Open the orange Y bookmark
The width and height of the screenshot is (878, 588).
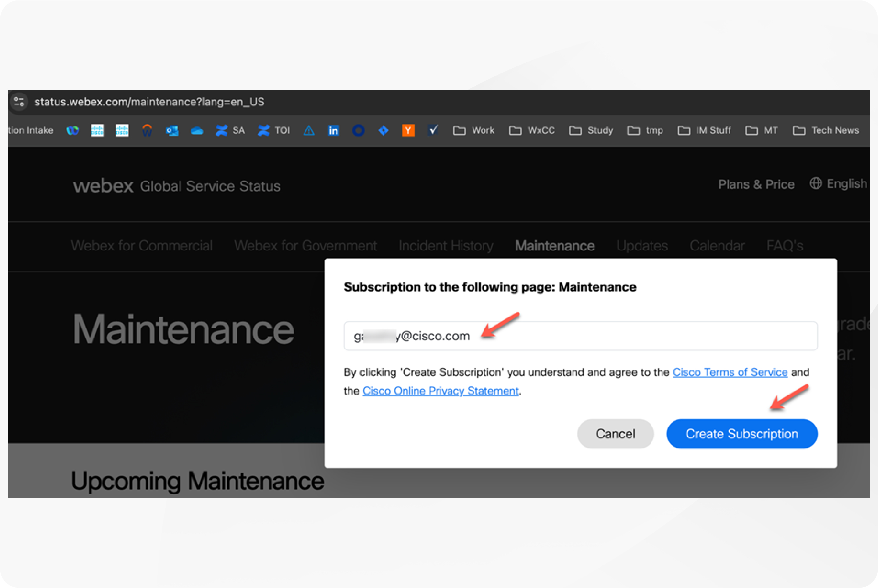tap(408, 130)
